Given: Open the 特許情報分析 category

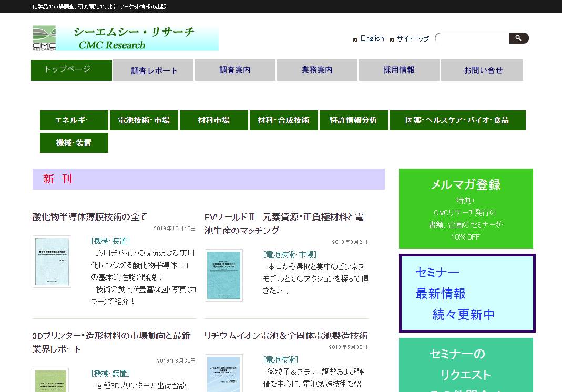Looking at the screenshot, I should (x=353, y=120).
